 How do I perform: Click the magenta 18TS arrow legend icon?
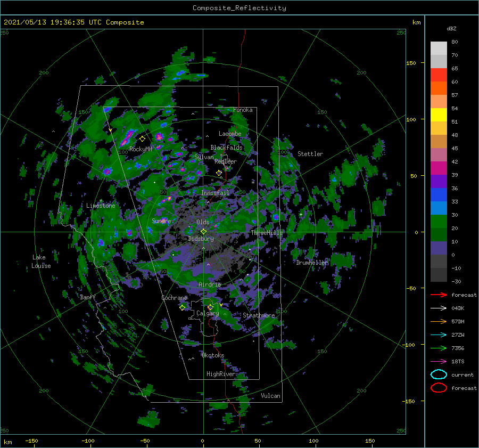[439, 362]
